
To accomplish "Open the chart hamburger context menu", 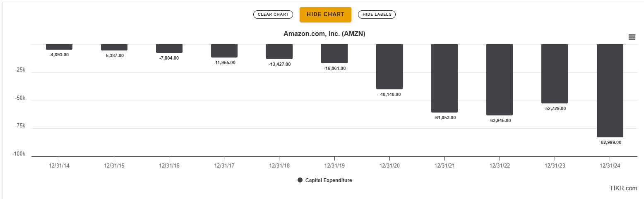I will 632,37.
